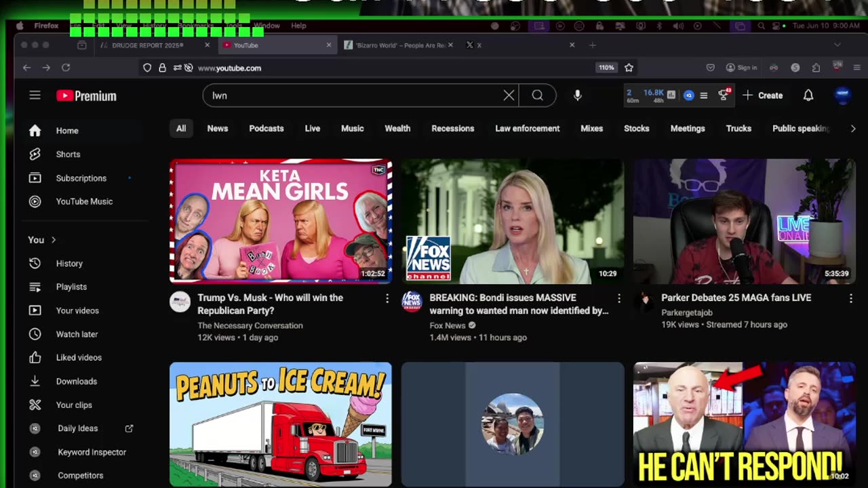The width and height of the screenshot is (868, 488).
Task: Play the He Can't Respond video
Action: [745, 424]
